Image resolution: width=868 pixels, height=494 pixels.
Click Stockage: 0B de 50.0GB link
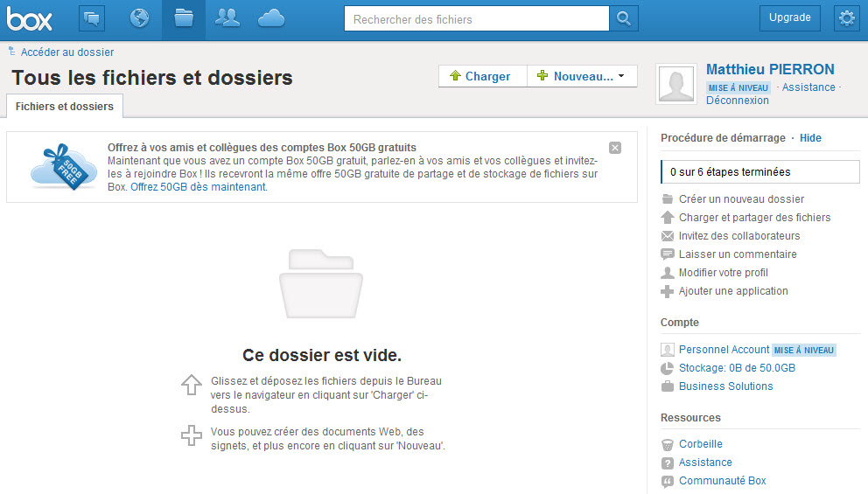(x=737, y=368)
